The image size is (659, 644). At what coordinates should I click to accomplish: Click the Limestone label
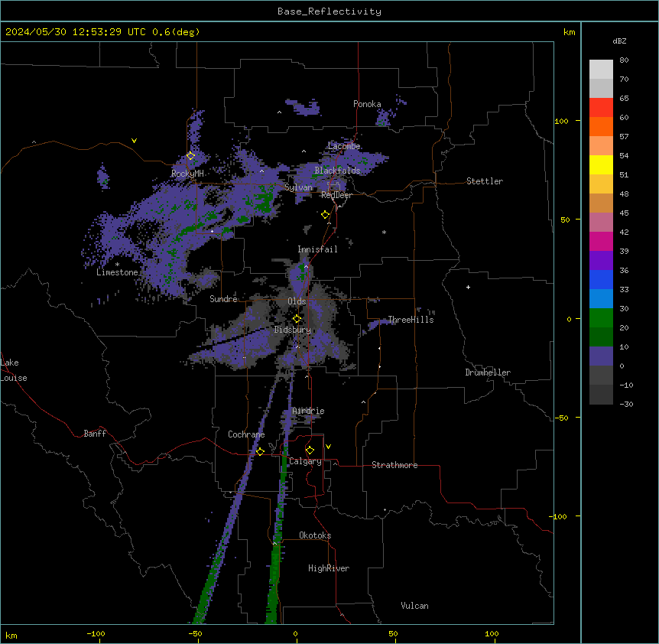coord(117,272)
